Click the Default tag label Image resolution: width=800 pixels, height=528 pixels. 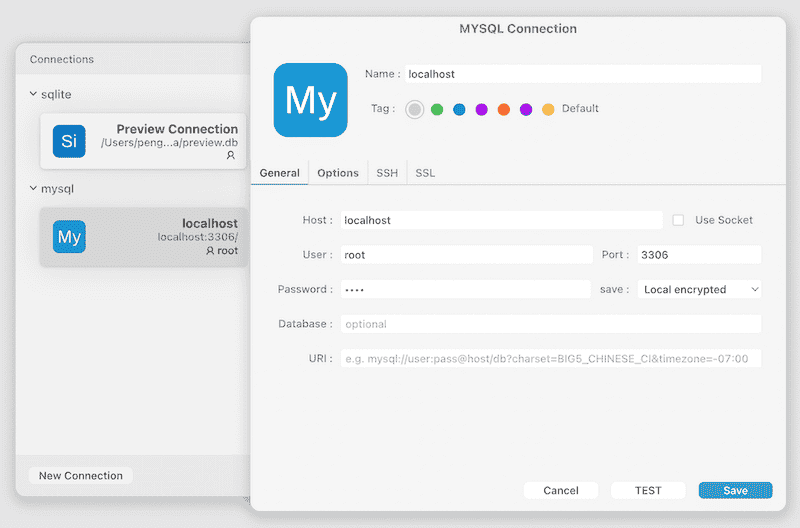click(x=580, y=108)
